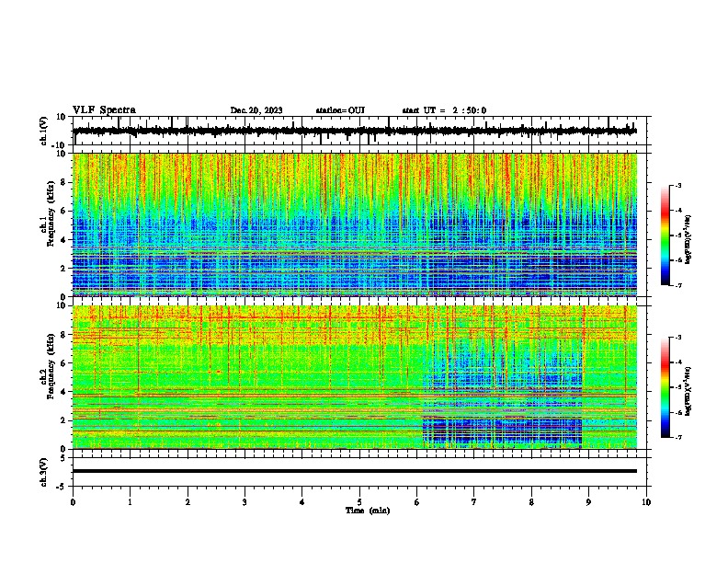Screen dimensions: 728x563
Task: Click time axis tick label "3"
Action: pos(245,502)
